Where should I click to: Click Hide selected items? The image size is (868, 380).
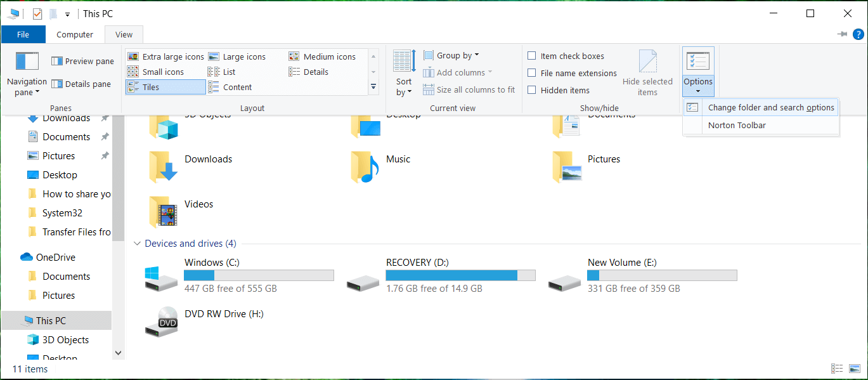click(x=647, y=72)
